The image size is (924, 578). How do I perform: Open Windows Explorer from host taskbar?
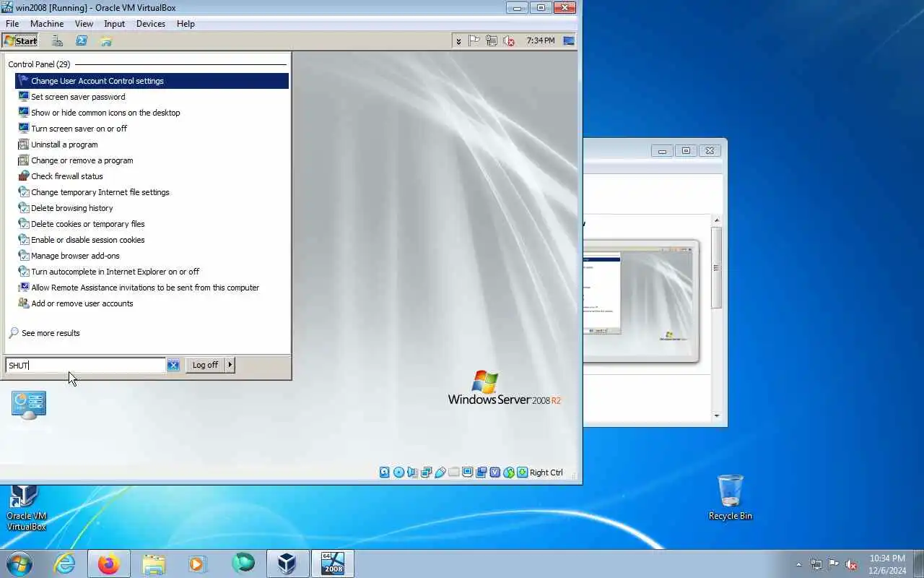pos(154,564)
